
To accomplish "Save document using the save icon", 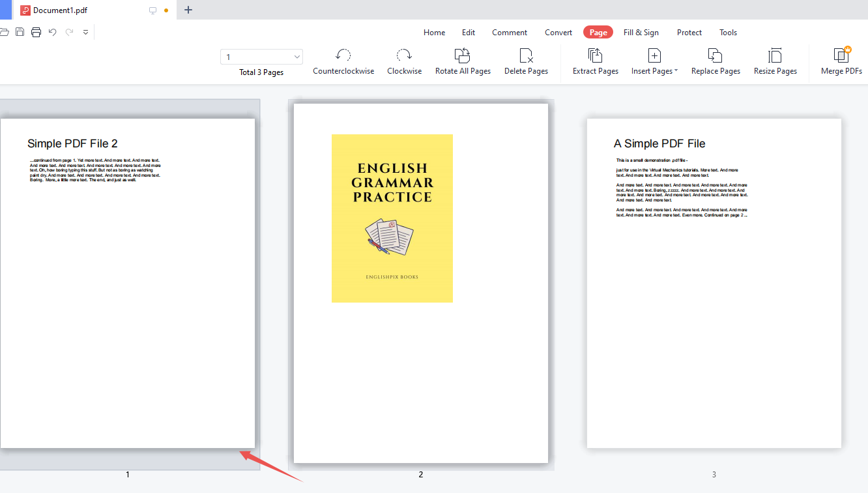I will pos(20,32).
